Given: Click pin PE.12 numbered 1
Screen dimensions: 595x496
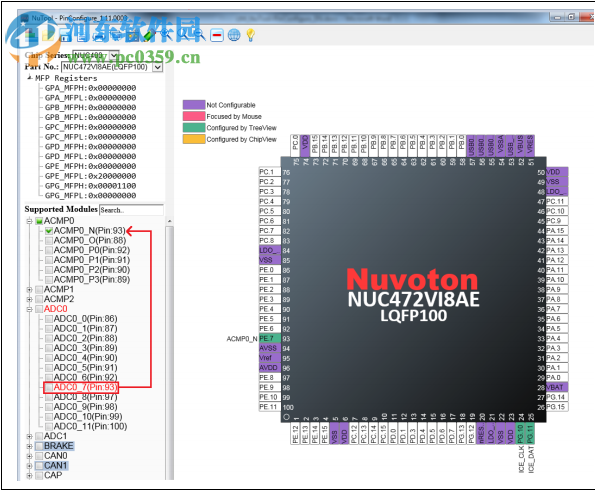Looking at the screenshot, I should pyautogui.click(x=295, y=433).
